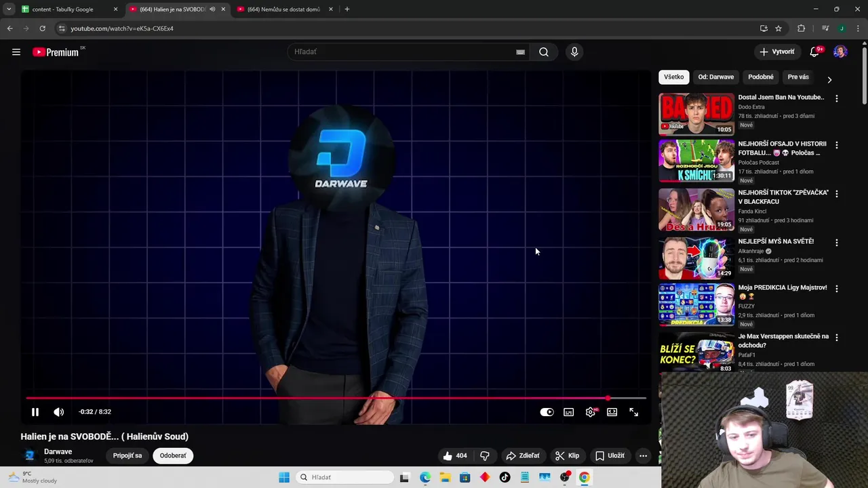This screenshot has width=868, height=488.
Task: Toggle subtitles in video player
Action: coord(568,412)
